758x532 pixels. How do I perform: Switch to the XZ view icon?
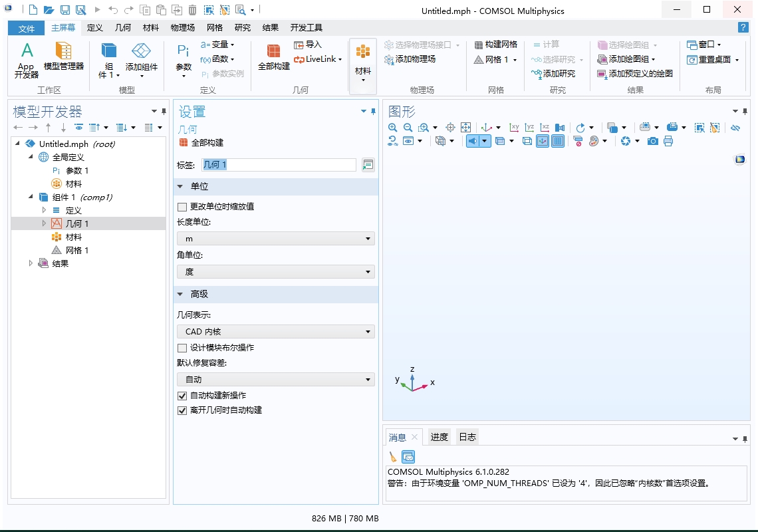coord(545,128)
